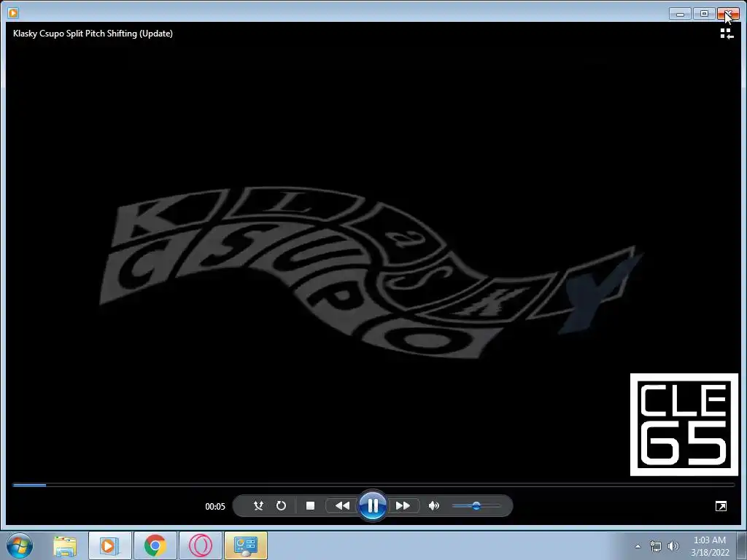
Task: Open Windows Explorer from taskbar
Action: click(65, 545)
